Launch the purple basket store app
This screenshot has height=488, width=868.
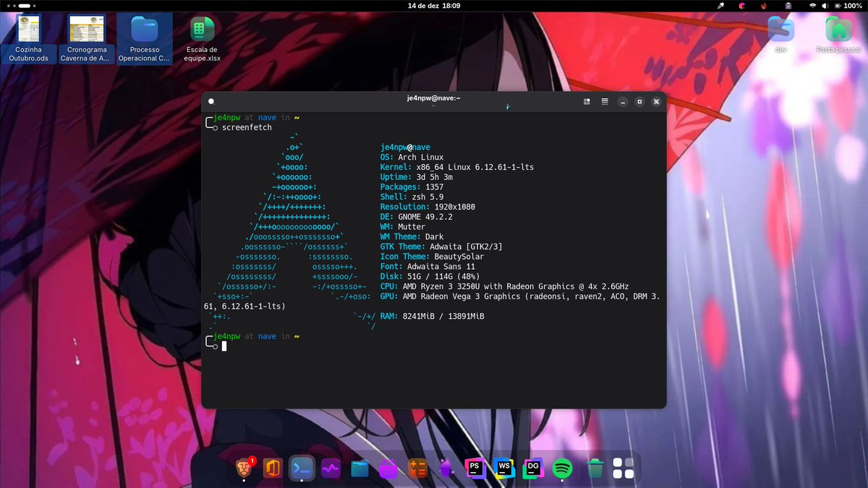(388, 468)
